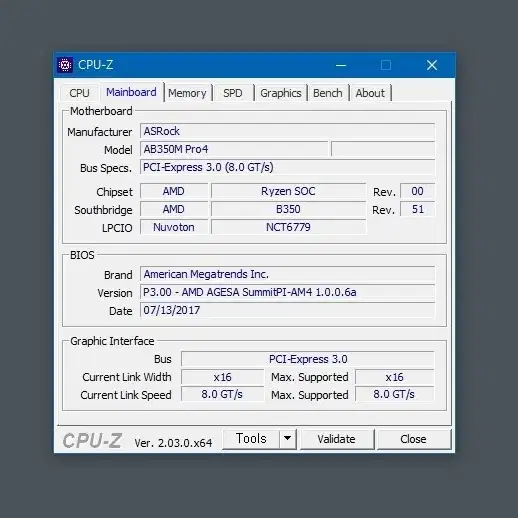The width and height of the screenshot is (518, 518).
Task: Minimize the CPU-Z window
Action: (x=341, y=65)
